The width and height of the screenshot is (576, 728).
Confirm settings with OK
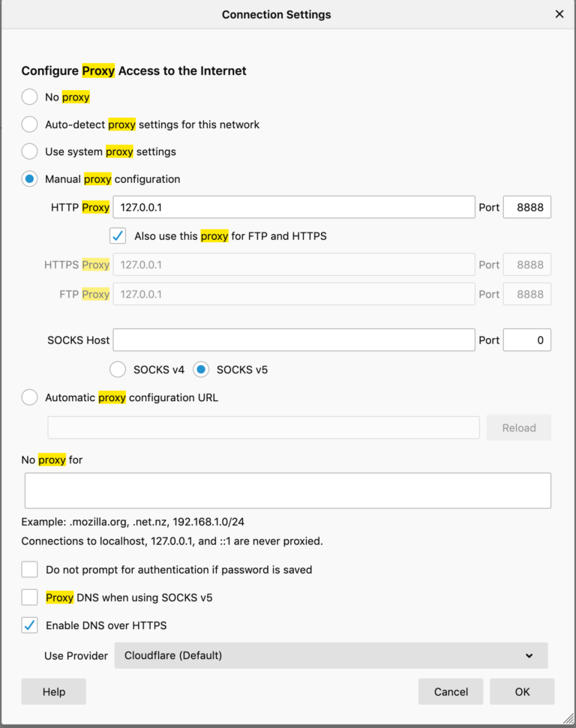(x=522, y=691)
